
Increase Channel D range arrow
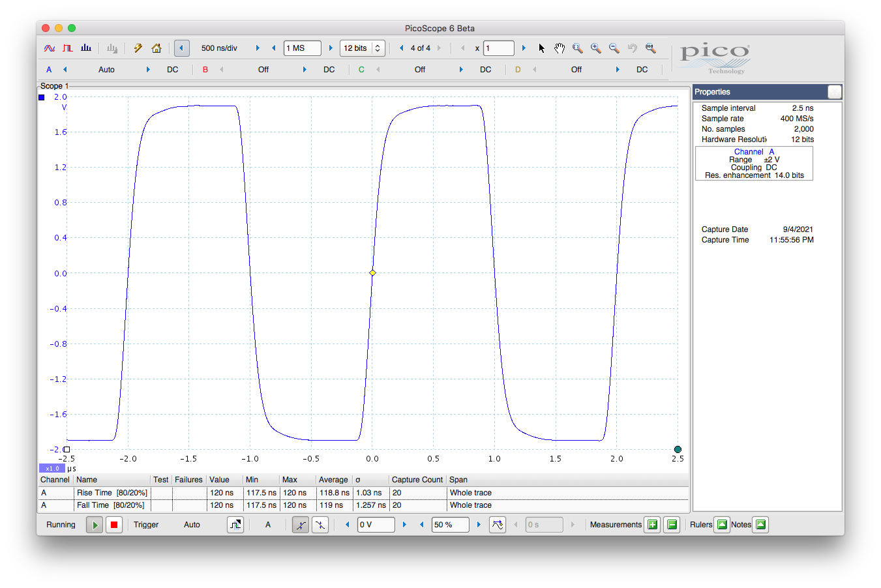pyautogui.click(x=618, y=70)
